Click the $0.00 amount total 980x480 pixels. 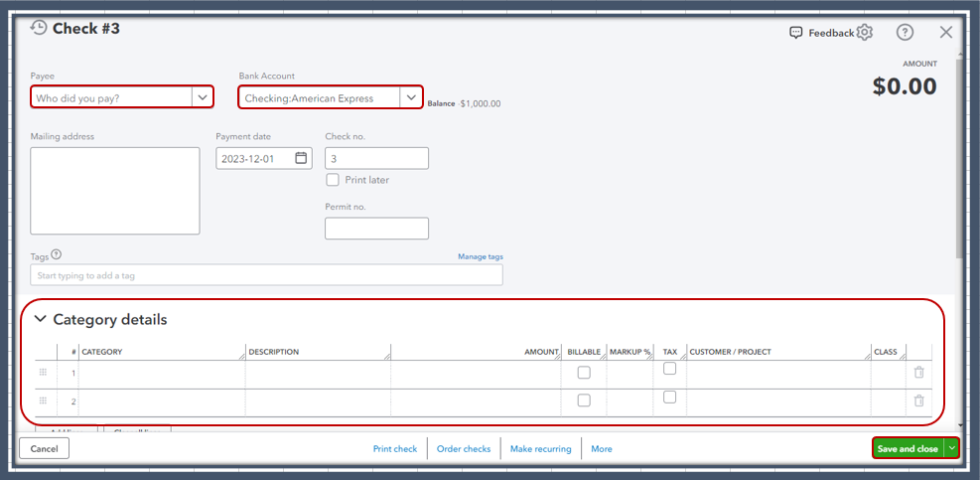(905, 86)
